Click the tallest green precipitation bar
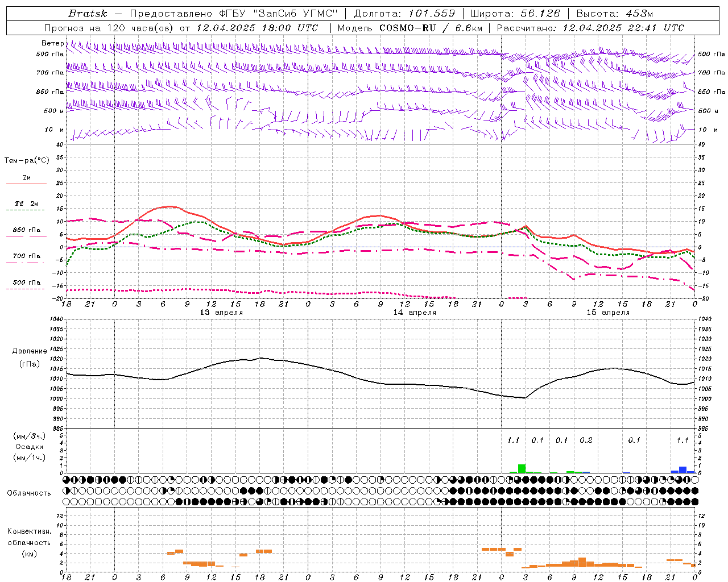The width and height of the screenshot is (728, 582). pos(522,469)
